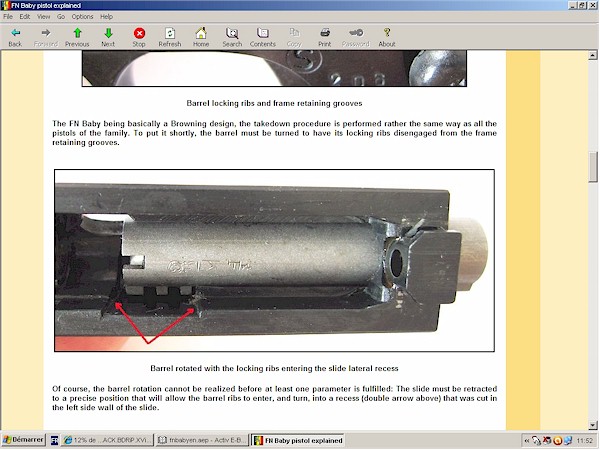Click the FN Baby pistol explained title bar icon
Viewport: 600px width, 450px height.
6,5
